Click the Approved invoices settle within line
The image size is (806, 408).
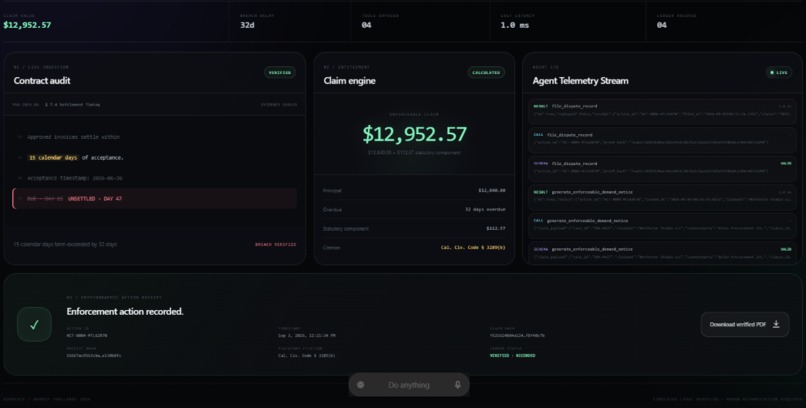pyautogui.click(x=74, y=137)
